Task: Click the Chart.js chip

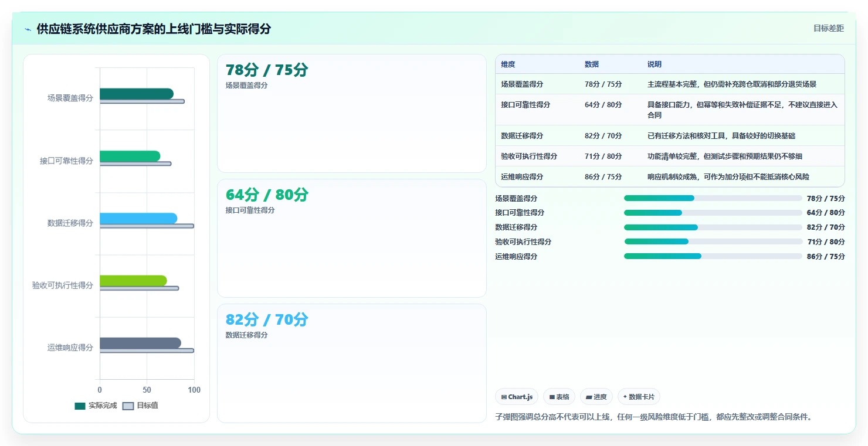Action: (x=517, y=397)
